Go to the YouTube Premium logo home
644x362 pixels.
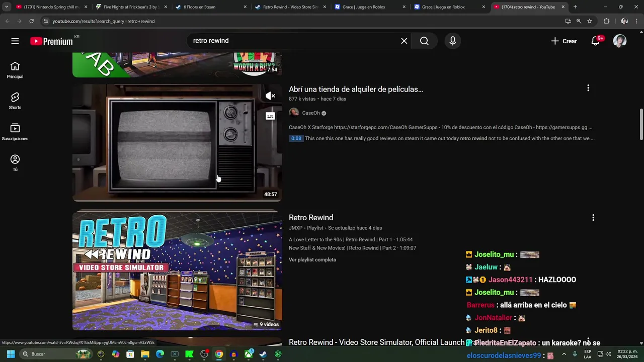point(51,41)
